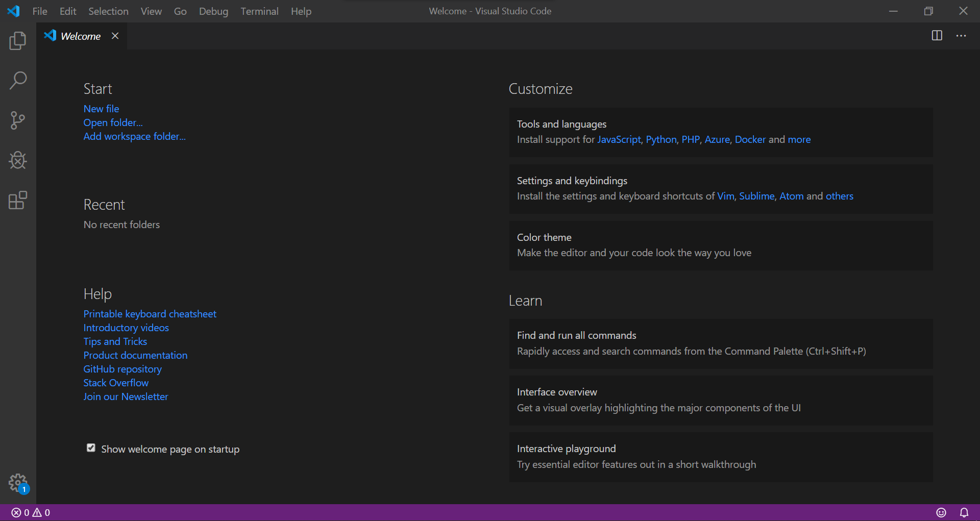Open the Printable keyboard cheatsheet link

[x=150, y=313]
